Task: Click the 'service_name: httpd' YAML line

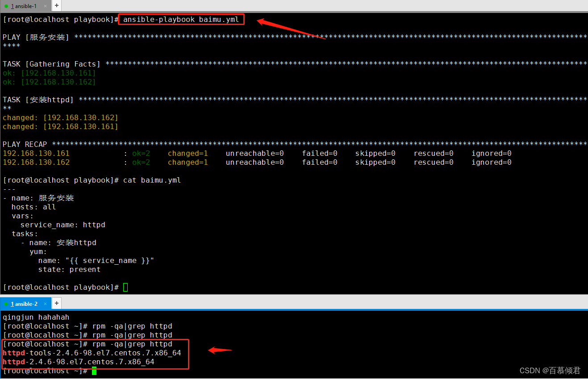Action: point(63,225)
